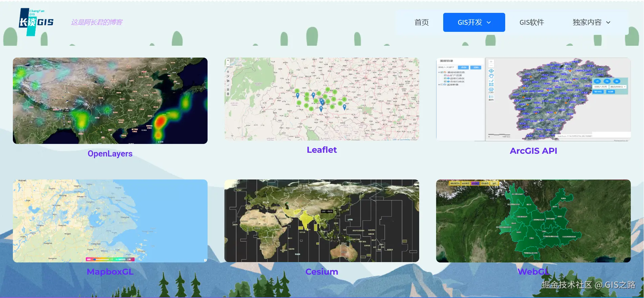644x298 pixels.
Task: Follow the ArcGIS API link
Action: pos(533,151)
